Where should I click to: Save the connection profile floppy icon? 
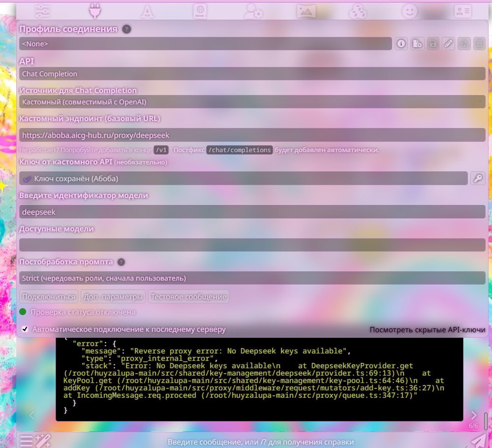tap(432, 44)
